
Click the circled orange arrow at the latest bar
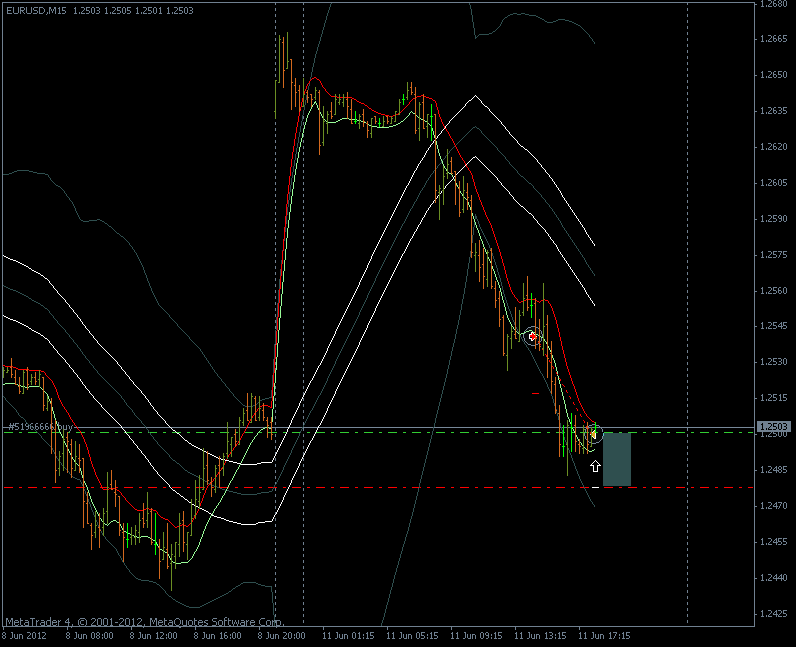tap(594, 434)
